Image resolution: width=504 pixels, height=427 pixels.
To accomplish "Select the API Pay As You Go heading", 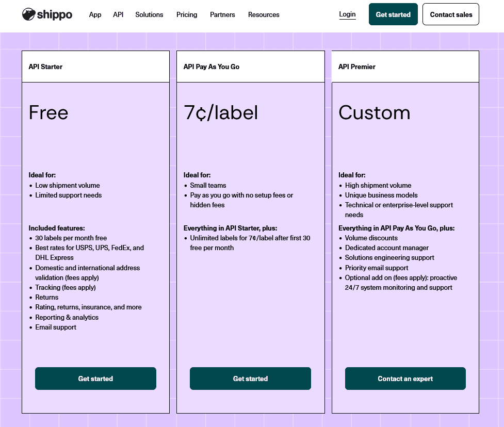I will pyautogui.click(x=212, y=67).
